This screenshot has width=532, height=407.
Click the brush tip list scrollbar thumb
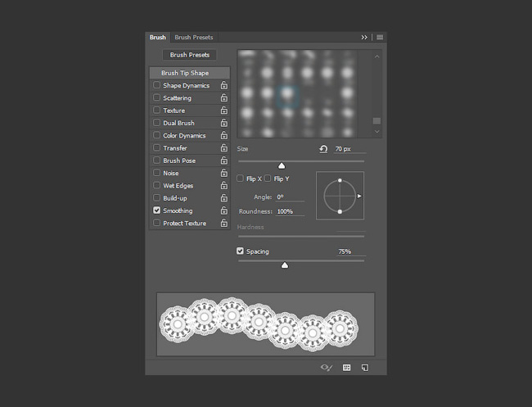click(x=376, y=121)
